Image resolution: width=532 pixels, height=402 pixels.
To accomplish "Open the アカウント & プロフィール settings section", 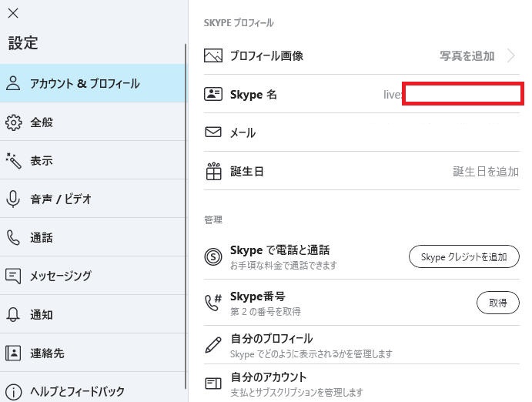I will point(92,83).
